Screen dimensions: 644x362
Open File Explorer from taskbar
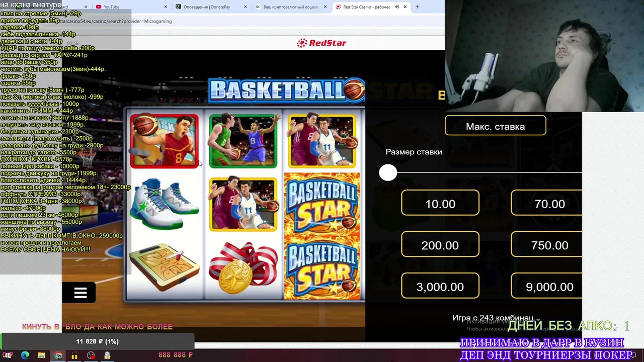click(x=41, y=355)
